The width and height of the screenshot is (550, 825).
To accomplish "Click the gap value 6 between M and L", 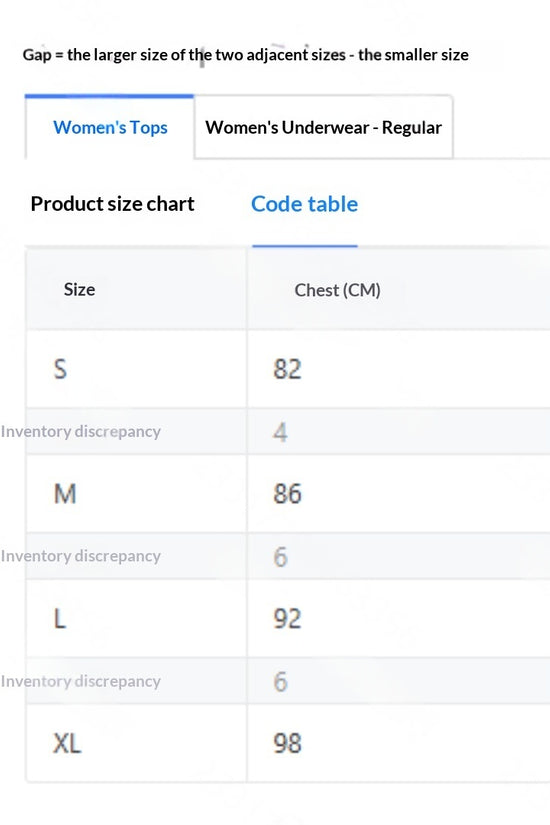I will pyautogui.click(x=281, y=557).
